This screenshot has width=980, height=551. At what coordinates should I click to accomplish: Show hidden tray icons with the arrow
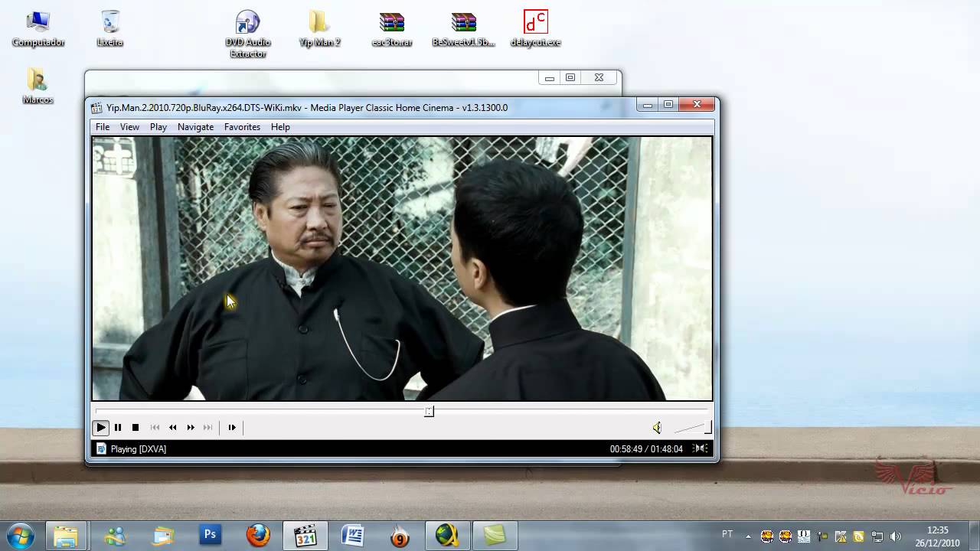748,536
